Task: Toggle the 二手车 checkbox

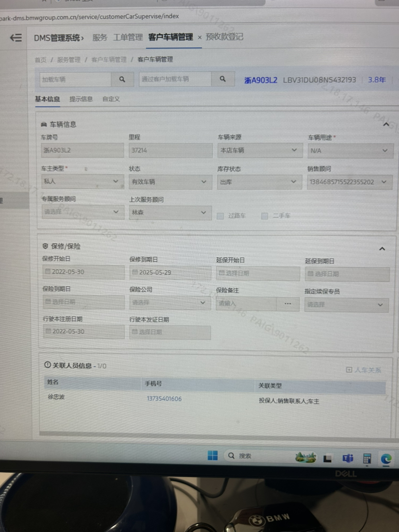Action: [x=264, y=216]
